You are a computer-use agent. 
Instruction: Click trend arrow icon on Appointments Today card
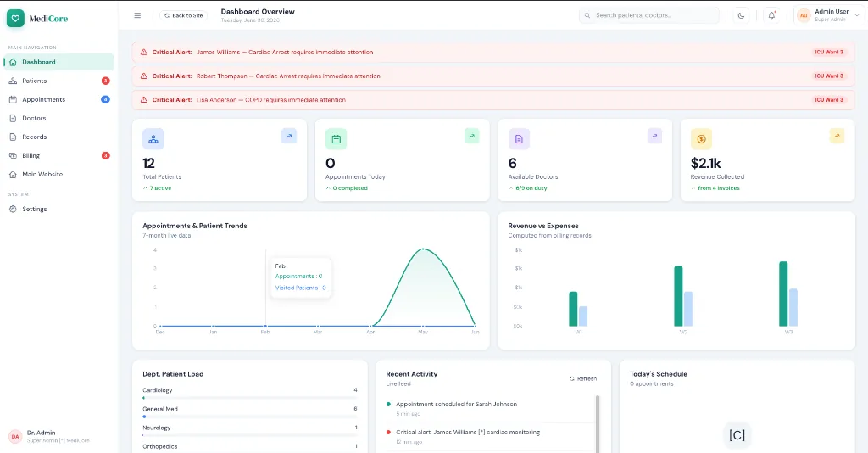(471, 136)
